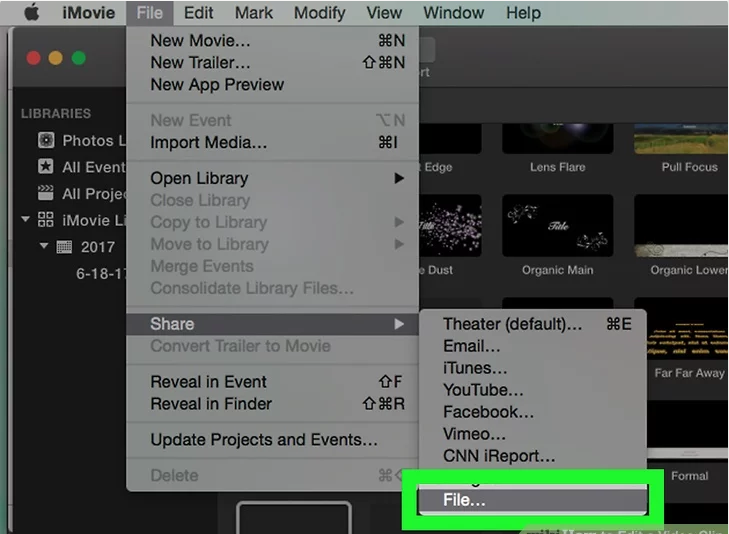Image resolution: width=729 pixels, height=534 pixels.
Task: Click the iMovie Library grid icon
Action: (x=46, y=219)
